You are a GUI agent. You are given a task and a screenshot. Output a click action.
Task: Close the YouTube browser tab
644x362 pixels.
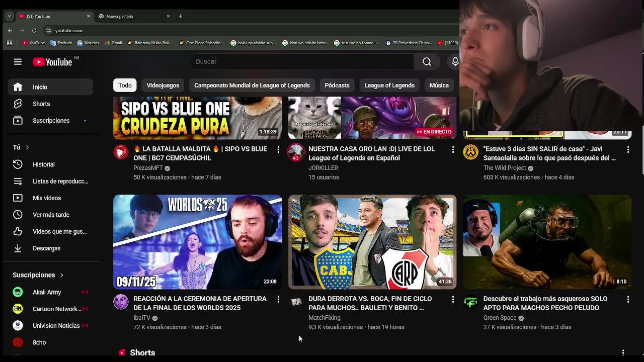[x=89, y=16]
